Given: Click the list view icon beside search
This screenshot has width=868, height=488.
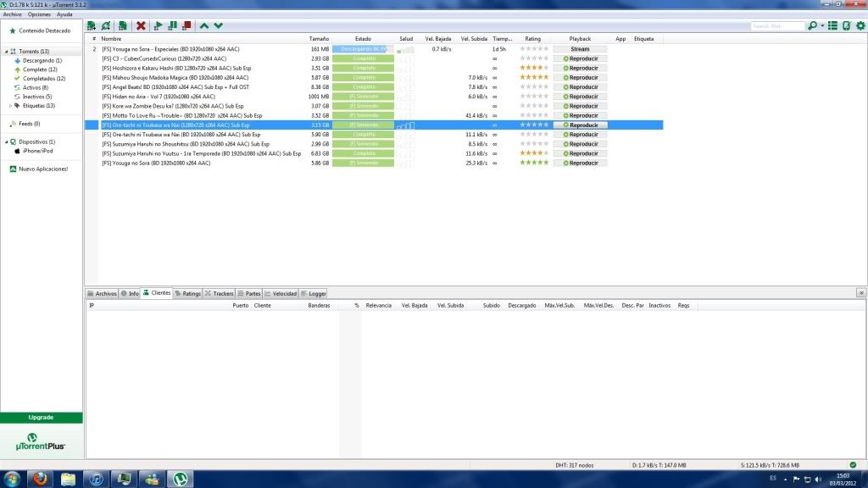Looking at the screenshot, I should pyautogui.click(x=832, y=26).
